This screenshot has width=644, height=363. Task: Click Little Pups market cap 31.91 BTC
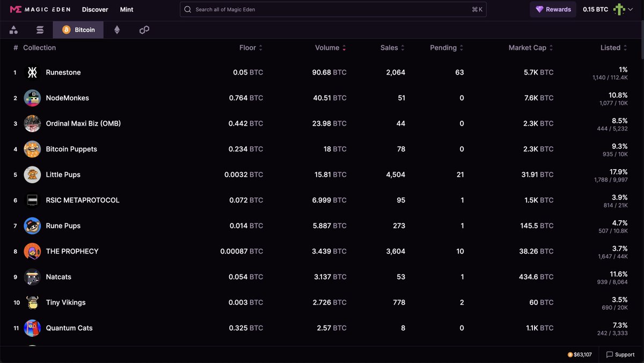pyautogui.click(x=537, y=175)
